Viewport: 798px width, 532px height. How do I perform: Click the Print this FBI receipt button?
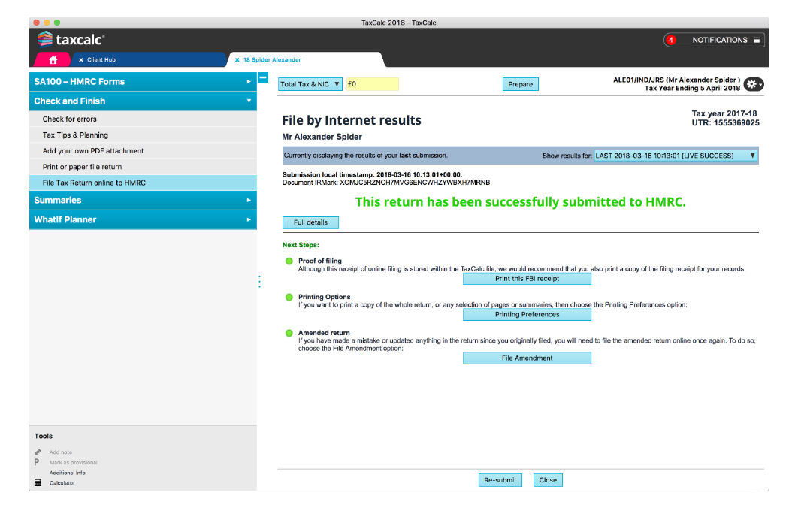coord(527,279)
